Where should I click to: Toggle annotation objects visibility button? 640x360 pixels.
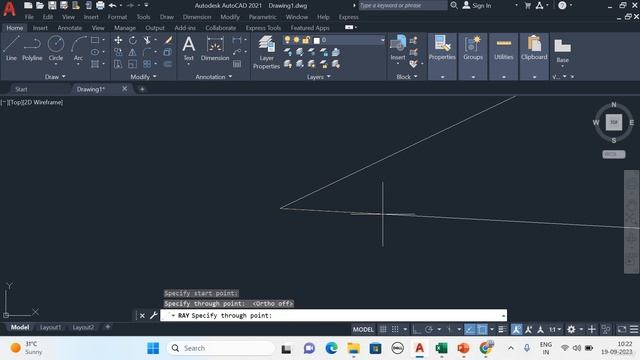point(516,329)
